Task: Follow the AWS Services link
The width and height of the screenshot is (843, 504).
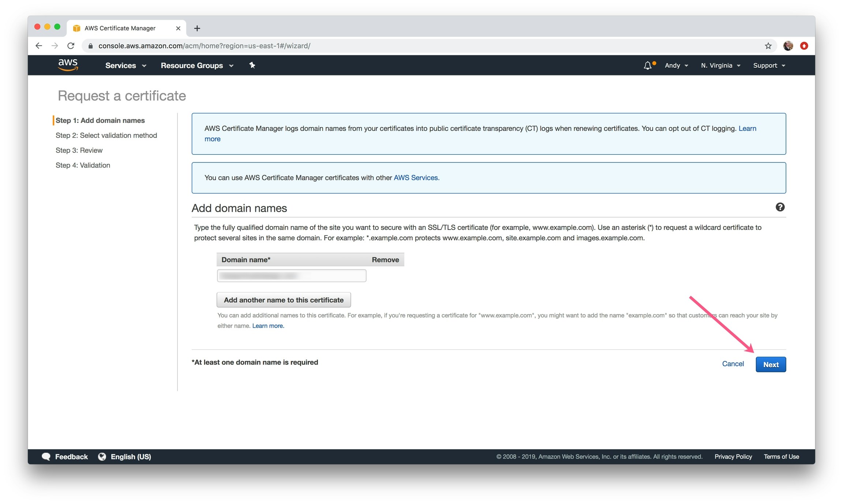Action: [416, 178]
